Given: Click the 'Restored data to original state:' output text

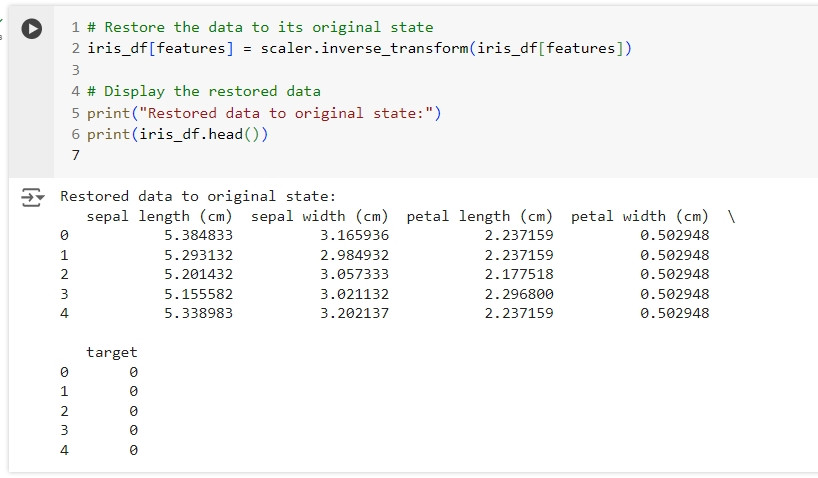Looking at the screenshot, I should coord(198,197).
